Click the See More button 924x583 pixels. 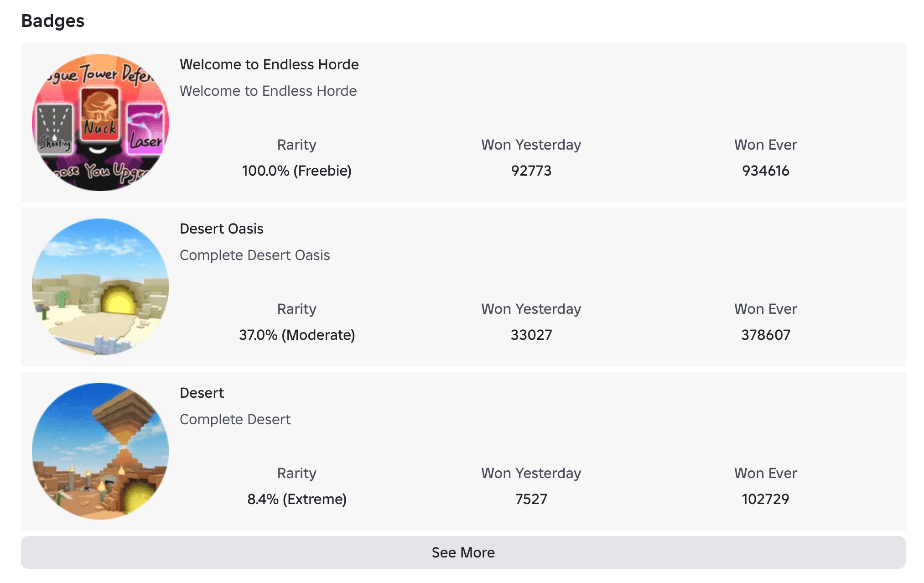tap(462, 552)
